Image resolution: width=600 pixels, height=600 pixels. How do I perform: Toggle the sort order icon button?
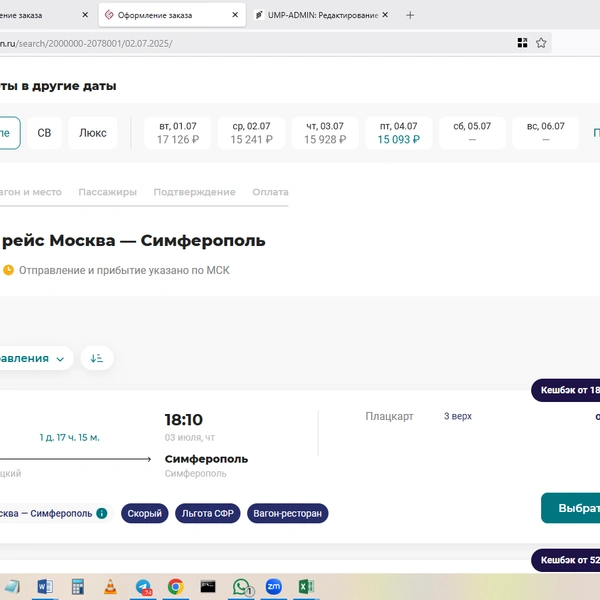click(97, 358)
